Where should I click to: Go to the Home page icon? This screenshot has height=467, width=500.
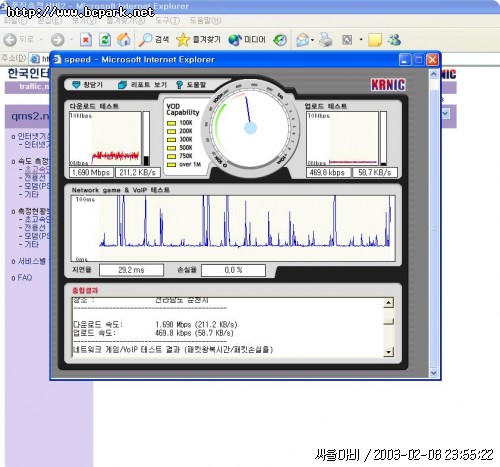click(x=123, y=39)
